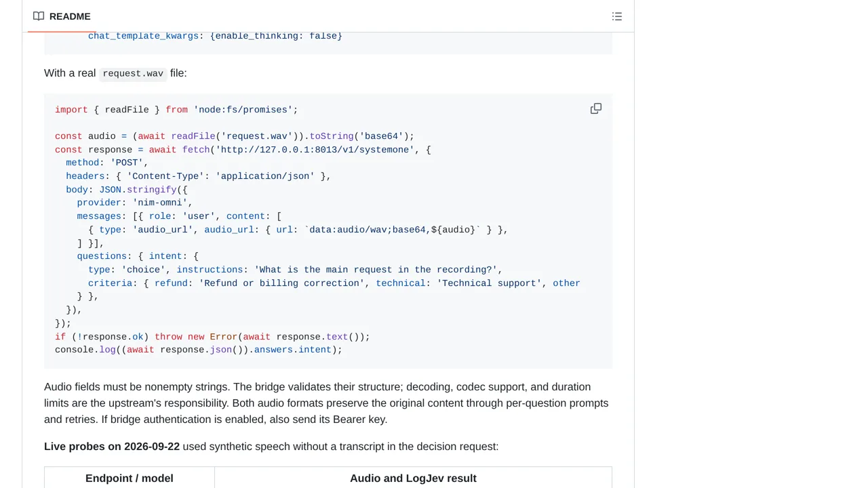Image resolution: width=868 pixels, height=488 pixels.
Task: Click the 'audio_url' type string
Action: pos(163,230)
